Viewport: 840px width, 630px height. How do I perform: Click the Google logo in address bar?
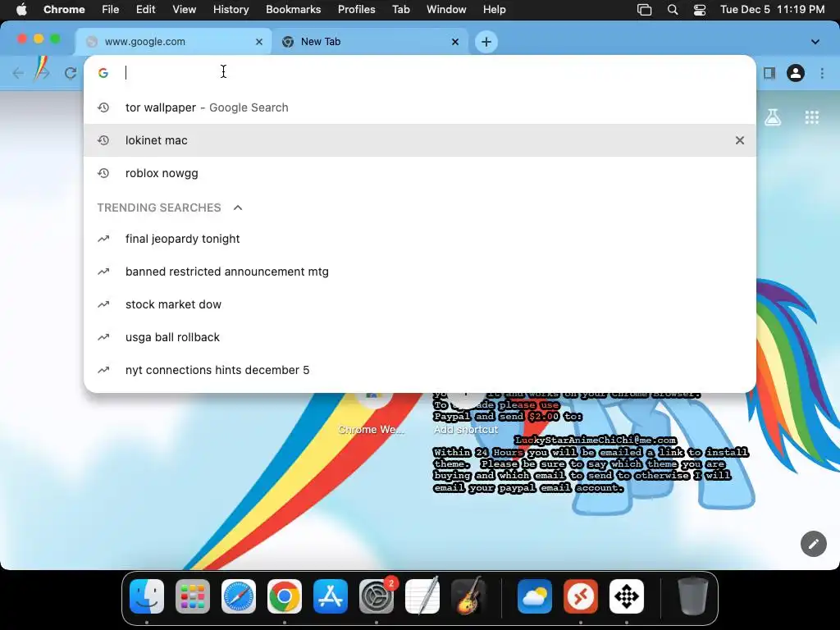point(103,73)
